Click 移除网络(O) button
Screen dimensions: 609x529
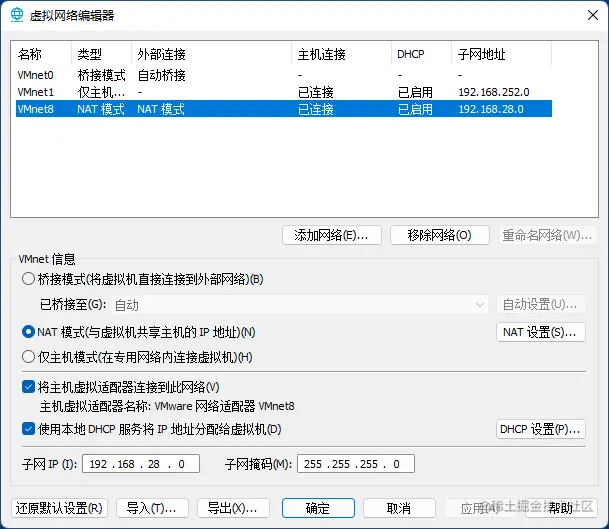coord(439,235)
